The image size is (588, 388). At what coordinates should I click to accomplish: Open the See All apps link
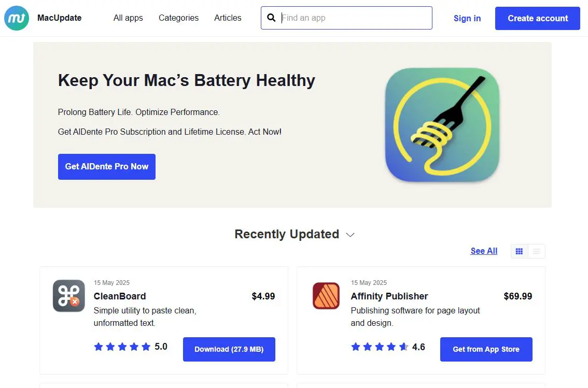click(x=483, y=251)
